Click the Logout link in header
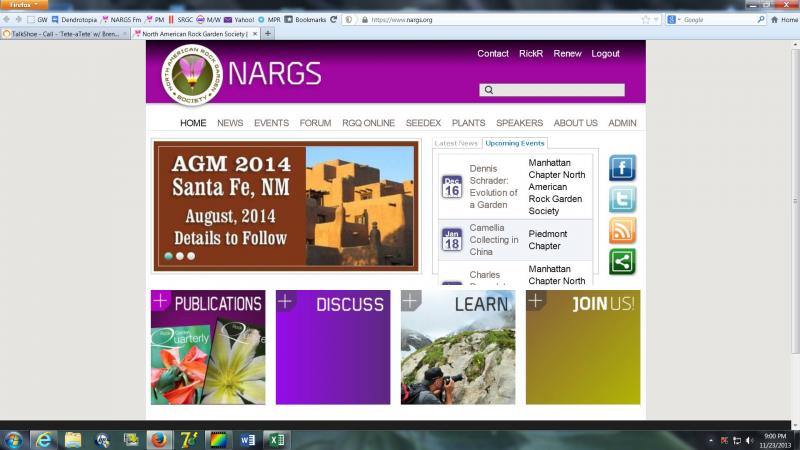The height and width of the screenshot is (450, 800). tap(605, 54)
